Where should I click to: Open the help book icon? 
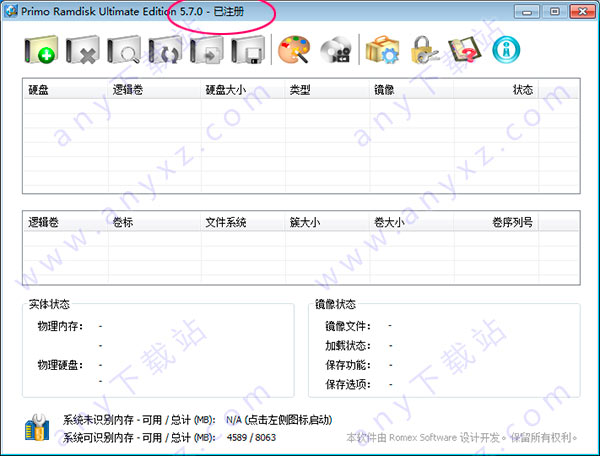click(x=465, y=50)
